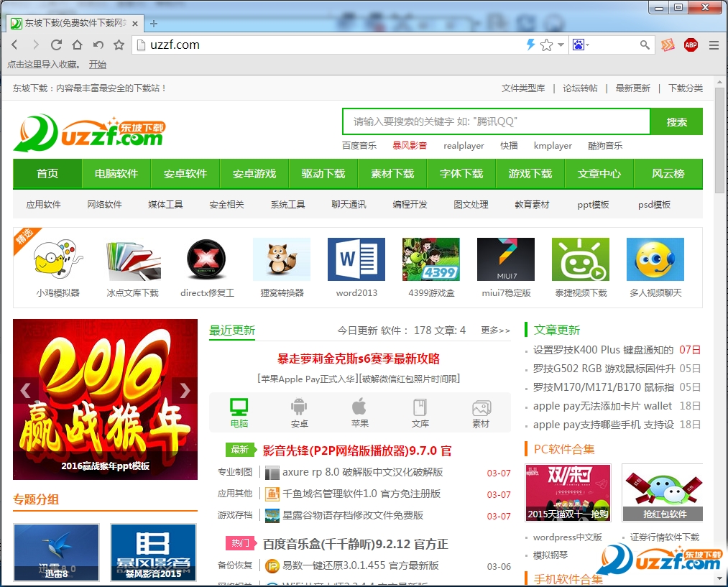Reload the page with the refresh icon
Viewport: 728px width, 587px height.
tap(56, 45)
